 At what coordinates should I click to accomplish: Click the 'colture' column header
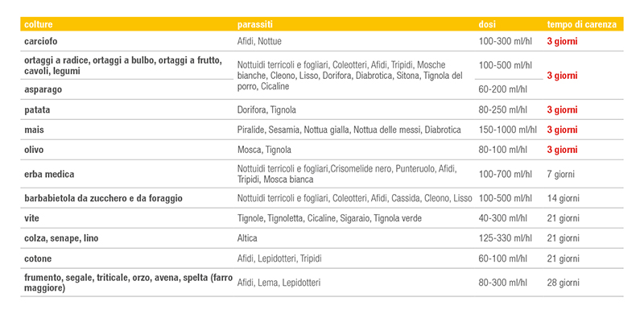click(x=39, y=25)
